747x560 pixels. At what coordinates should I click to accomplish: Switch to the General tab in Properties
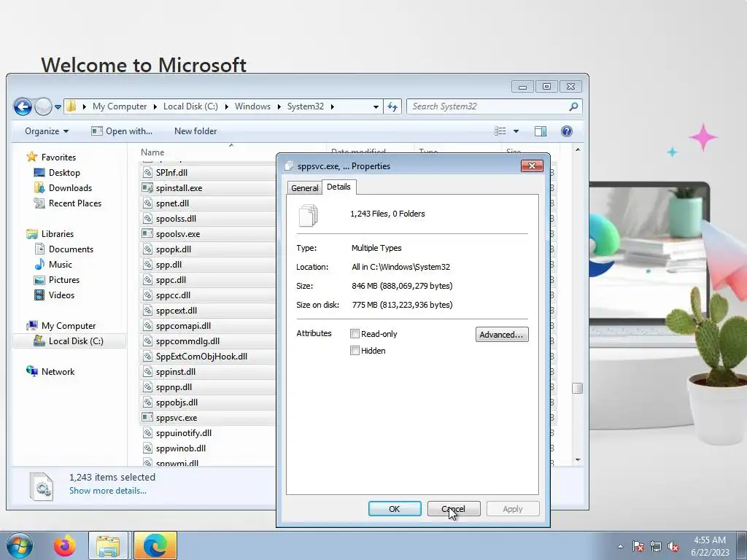click(x=304, y=187)
